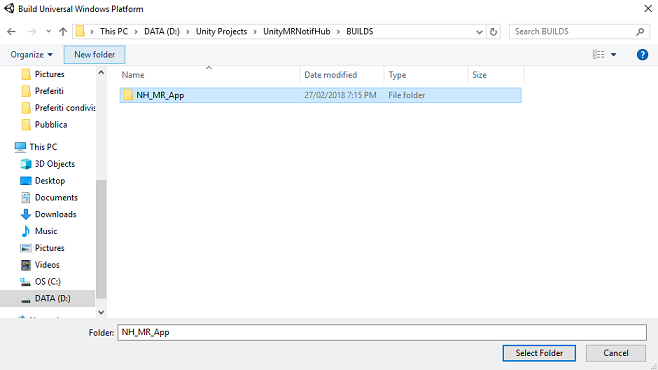Click the Folder name input field
Viewport: 658px width, 370px height.
[382, 332]
